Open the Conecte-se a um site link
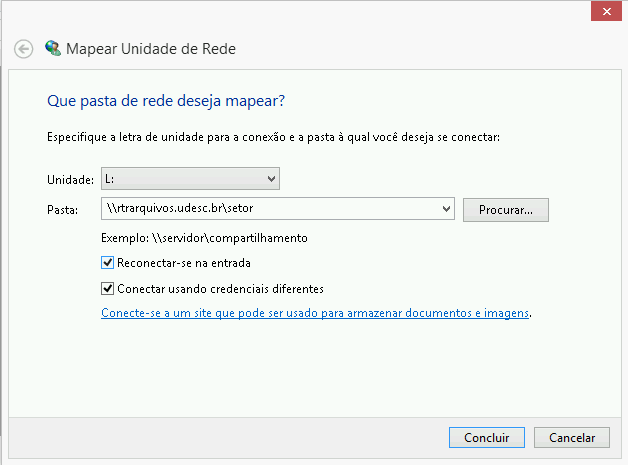 click(315, 313)
